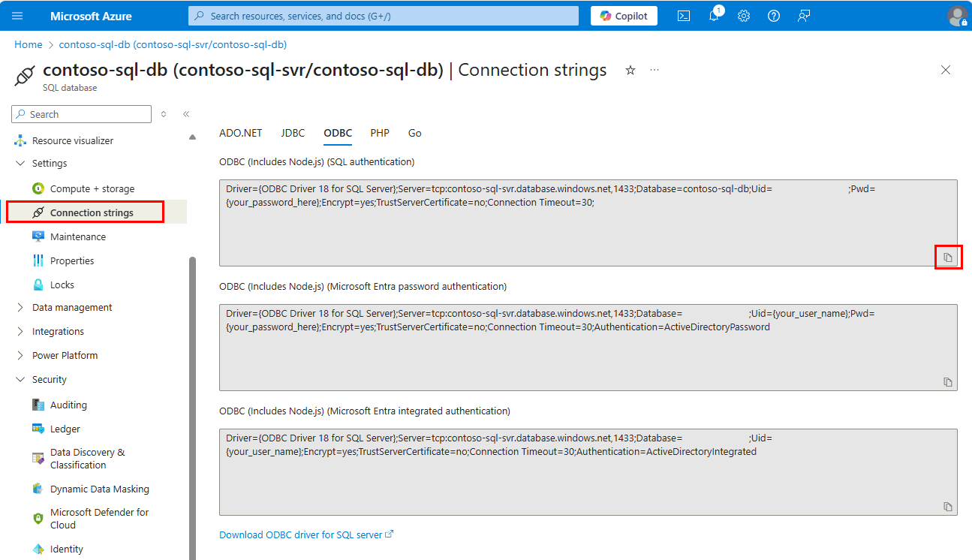Send feedback via the feedback icon
972x560 pixels.
pyautogui.click(x=804, y=15)
